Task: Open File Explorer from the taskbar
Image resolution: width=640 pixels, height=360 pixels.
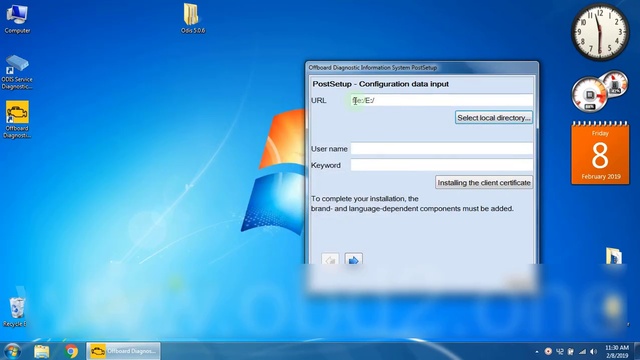Action: (x=42, y=351)
